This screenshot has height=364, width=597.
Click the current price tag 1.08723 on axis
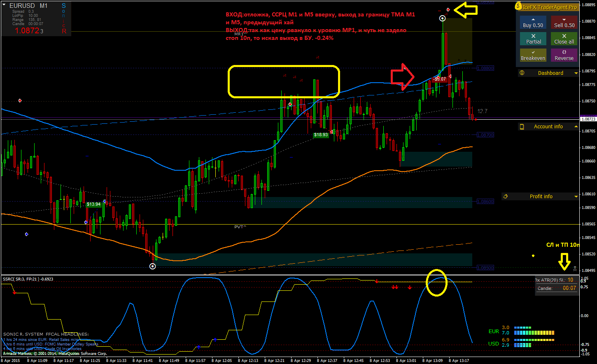click(588, 119)
